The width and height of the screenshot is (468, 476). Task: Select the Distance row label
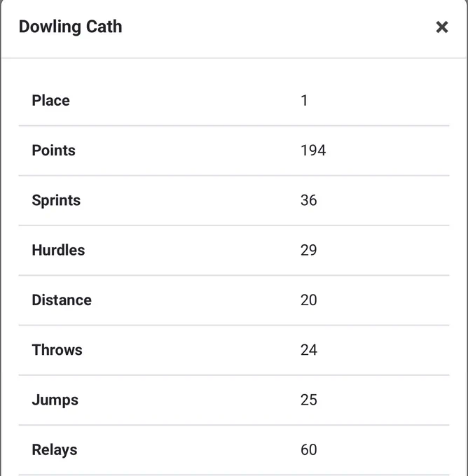(62, 300)
